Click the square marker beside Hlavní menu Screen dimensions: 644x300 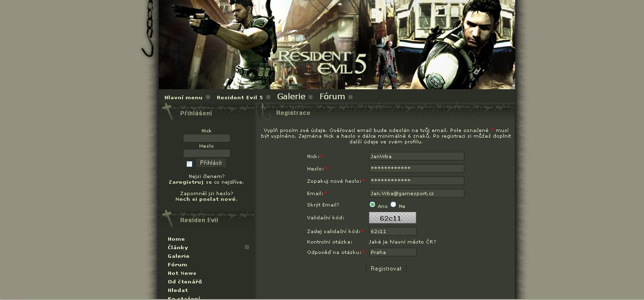click(208, 97)
